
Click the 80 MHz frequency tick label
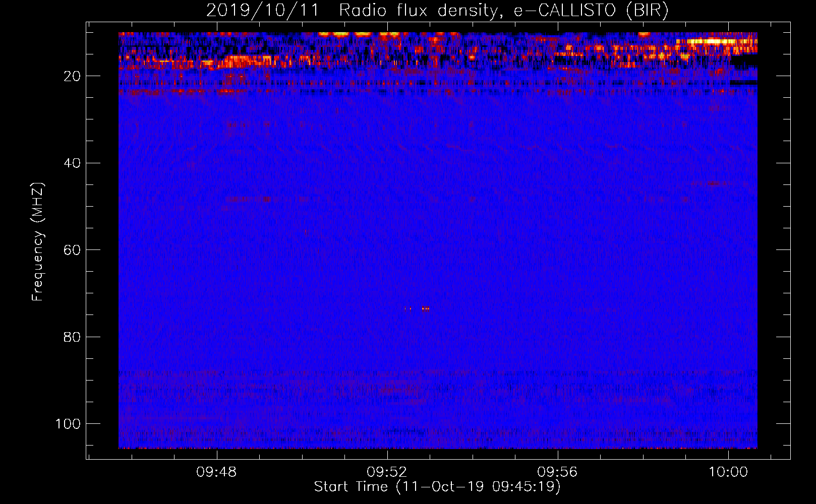click(72, 337)
